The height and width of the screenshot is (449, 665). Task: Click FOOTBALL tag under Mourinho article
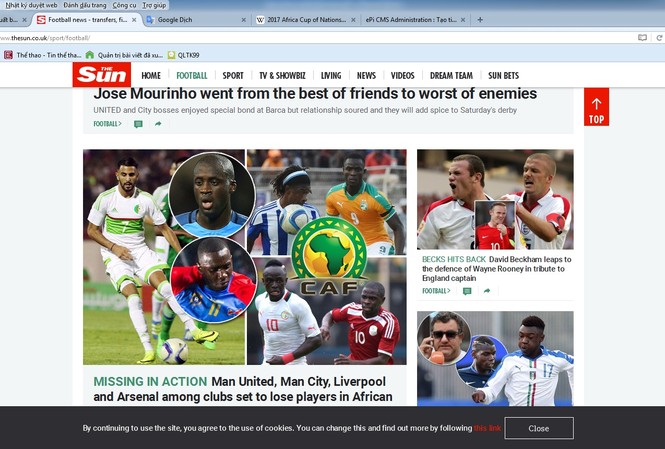(x=107, y=124)
